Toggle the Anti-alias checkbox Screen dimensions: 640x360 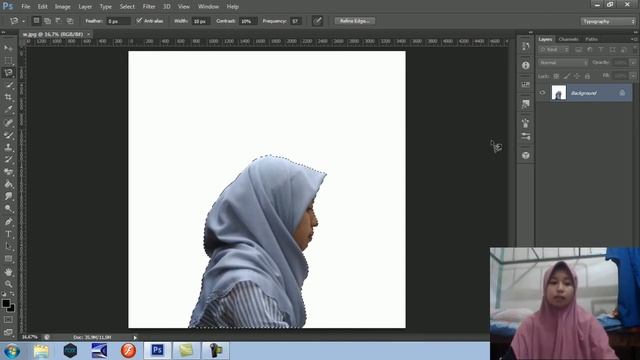(139, 20)
